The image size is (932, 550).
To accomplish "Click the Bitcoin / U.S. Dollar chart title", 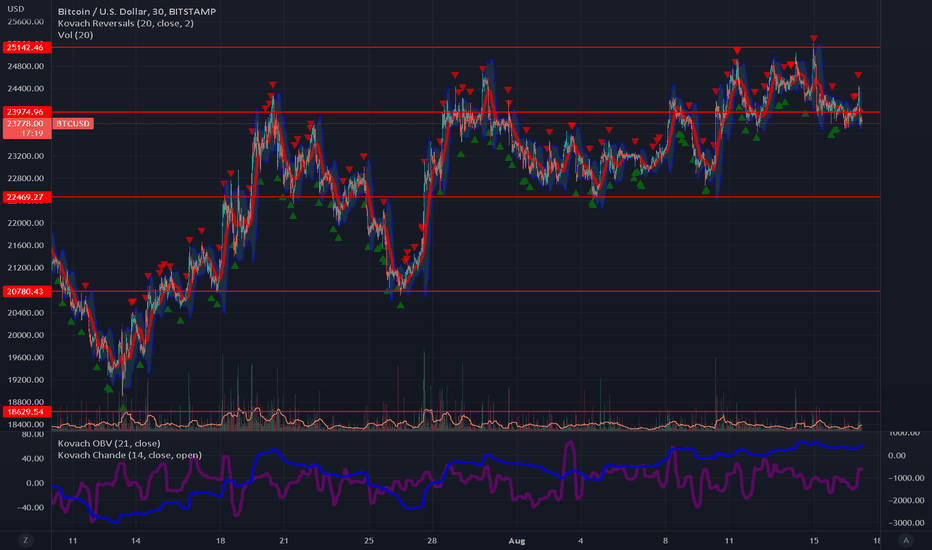I will (x=137, y=11).
